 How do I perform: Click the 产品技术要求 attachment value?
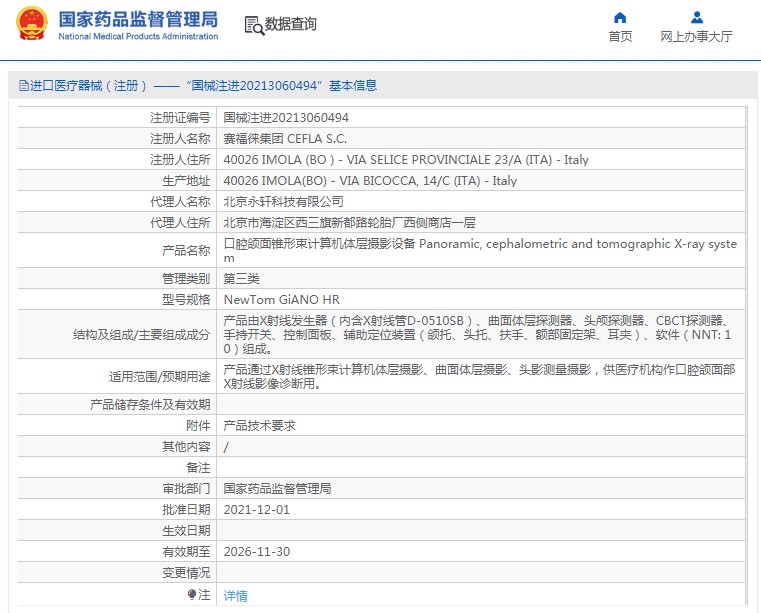tap(259, 425)
